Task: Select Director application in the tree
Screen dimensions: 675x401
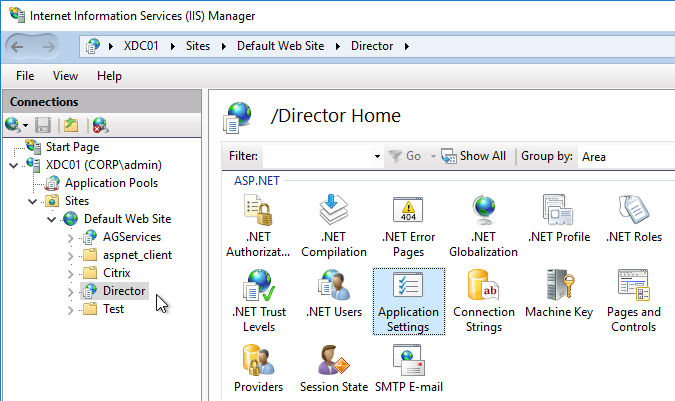Action: pyautogui.click(x=124, y=292)
